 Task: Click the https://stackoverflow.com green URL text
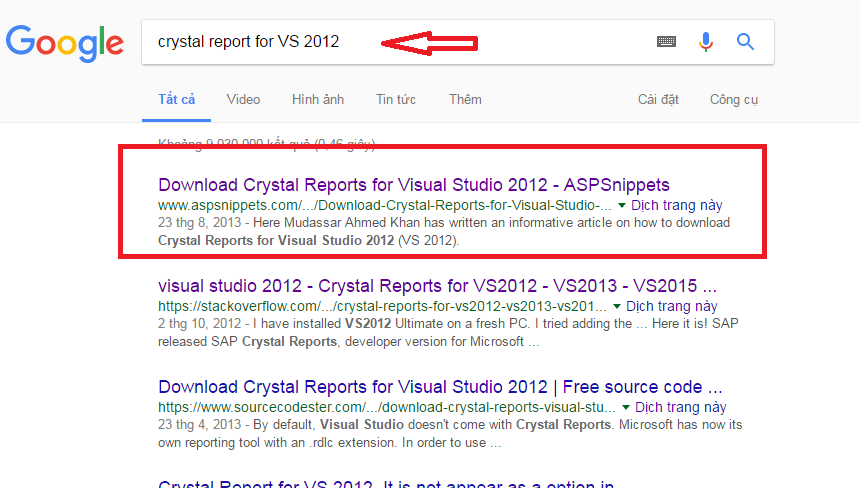click(382, 306)
